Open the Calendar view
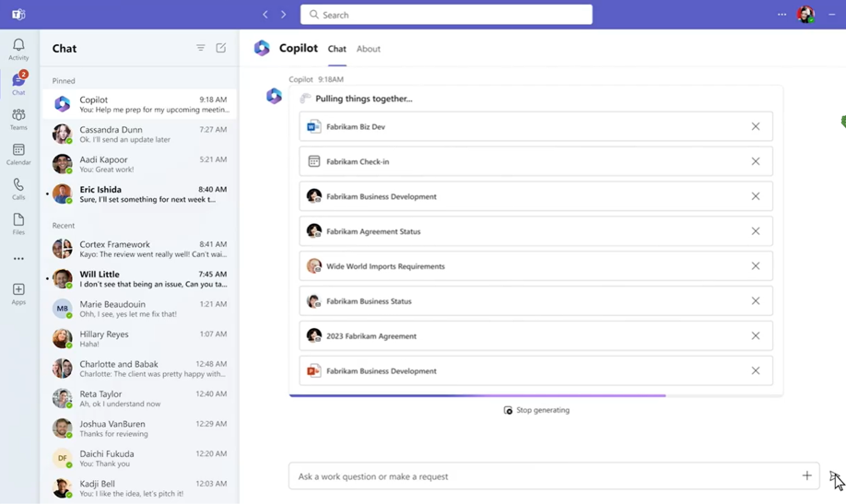 (18, 154)
